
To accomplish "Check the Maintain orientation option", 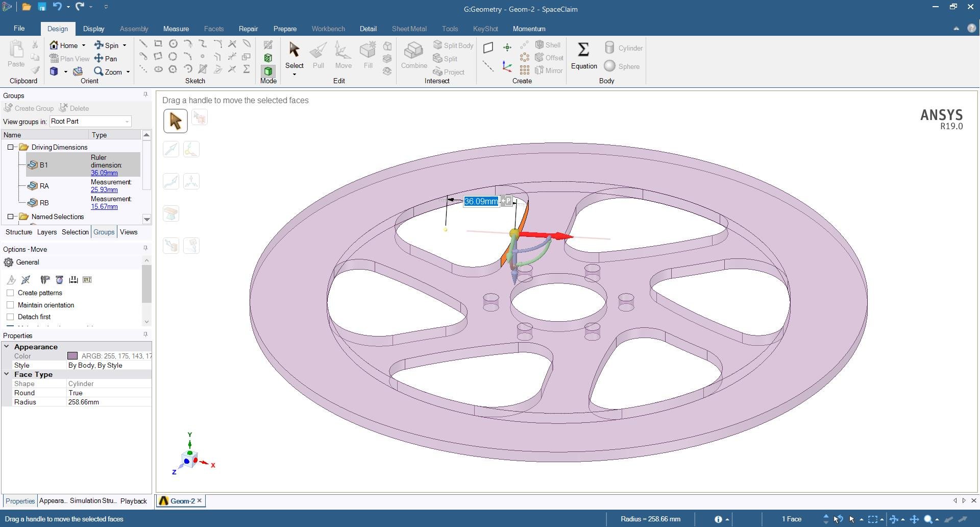I will [x=10, y=305].
